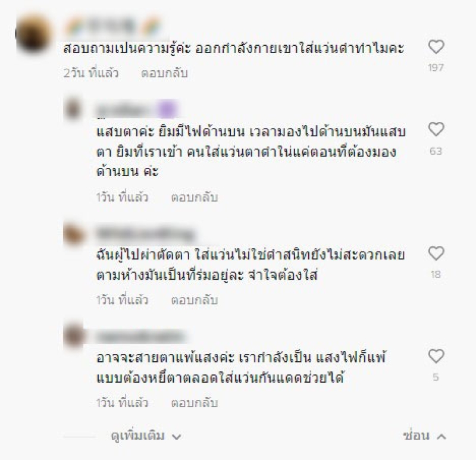This screenshot has height=460, width=476.
Task: Like the reply with 18 likes
Action: [436, 254]
